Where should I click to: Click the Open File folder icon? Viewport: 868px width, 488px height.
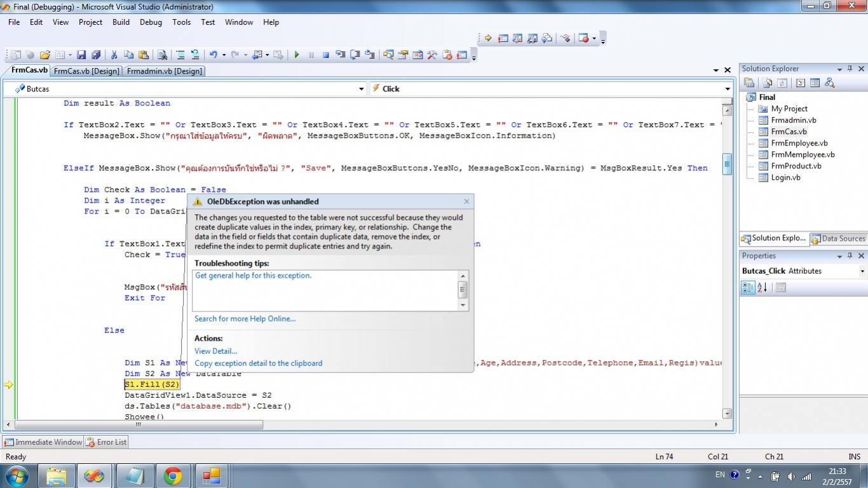[44, 55]
